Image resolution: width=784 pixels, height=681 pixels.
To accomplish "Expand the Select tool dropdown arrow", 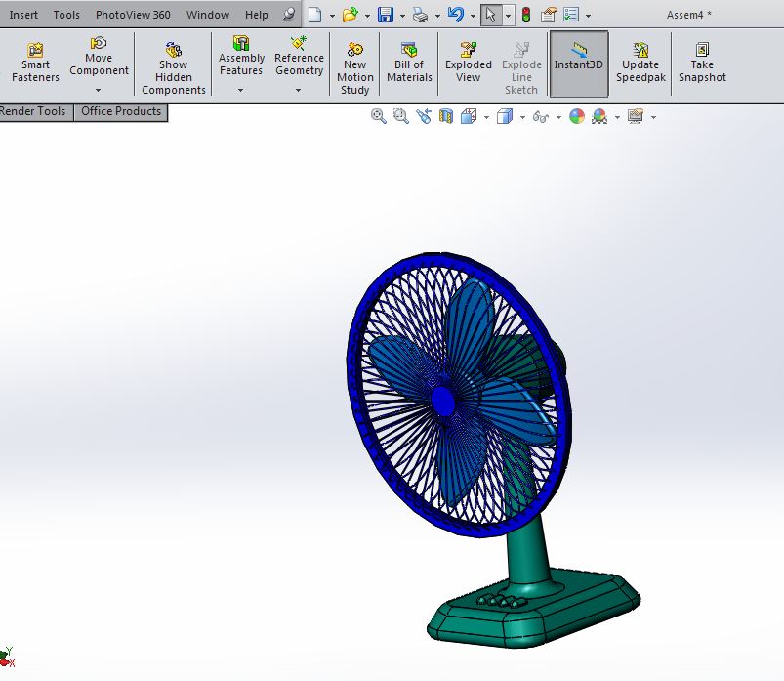I will [508, 16].
